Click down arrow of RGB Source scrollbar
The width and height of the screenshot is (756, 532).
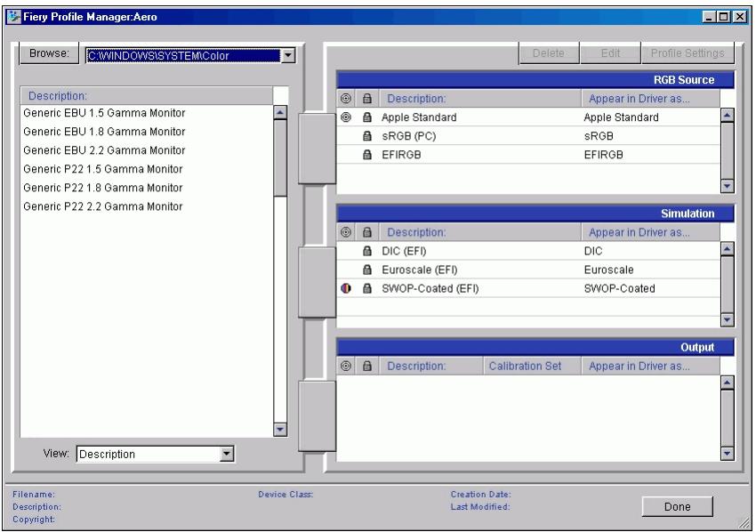pyautogui.click(x=728, y=186)
